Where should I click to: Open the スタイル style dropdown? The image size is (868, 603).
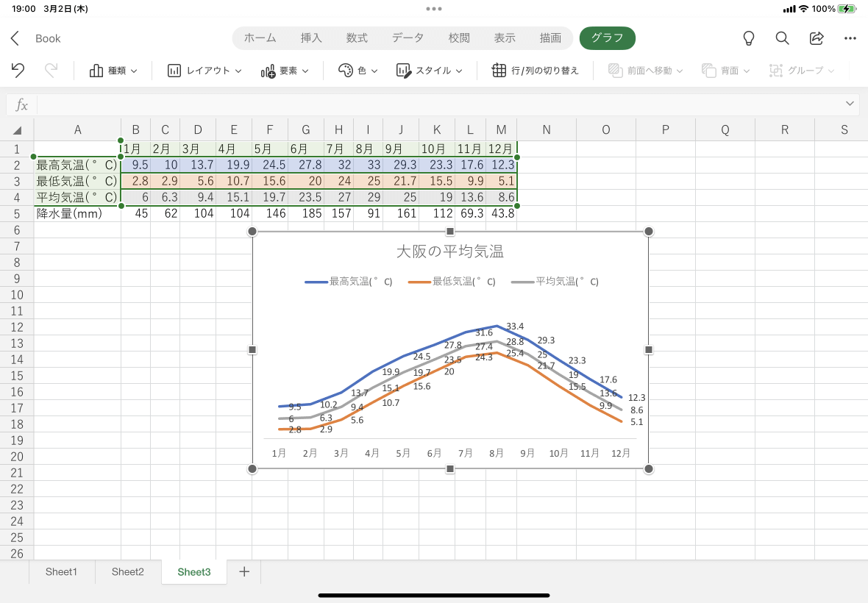430,71
